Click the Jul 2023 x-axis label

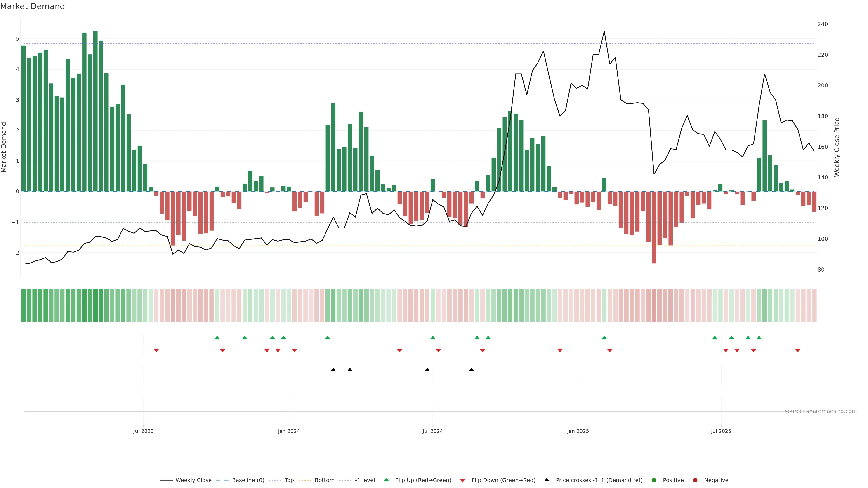(x=143, y=431)
